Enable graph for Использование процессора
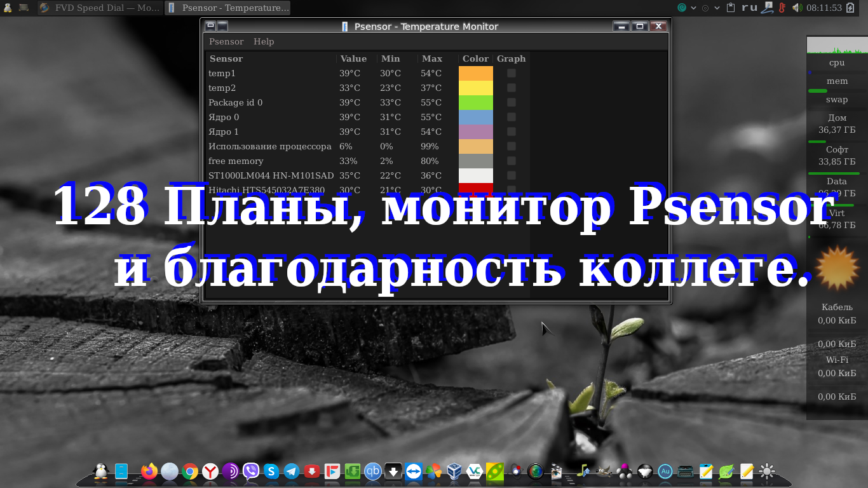Image resolution: width=868 pixels, height=488 pixels. point(512,146)
